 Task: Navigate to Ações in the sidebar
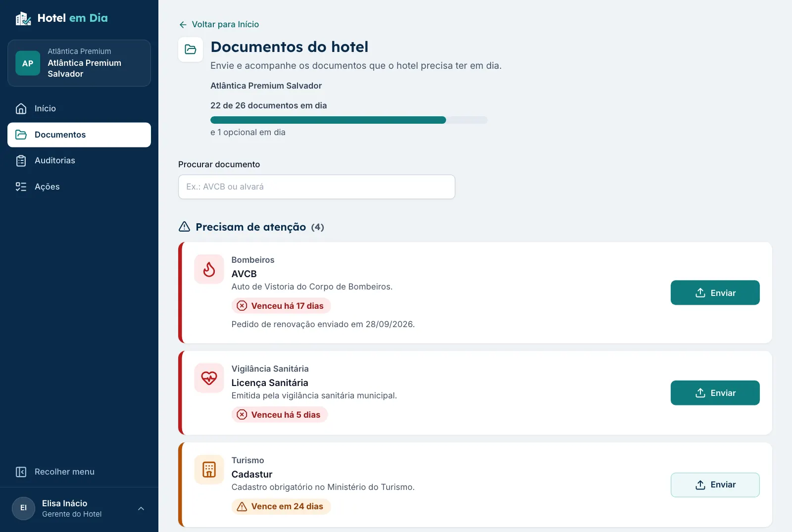click(79, 187)
